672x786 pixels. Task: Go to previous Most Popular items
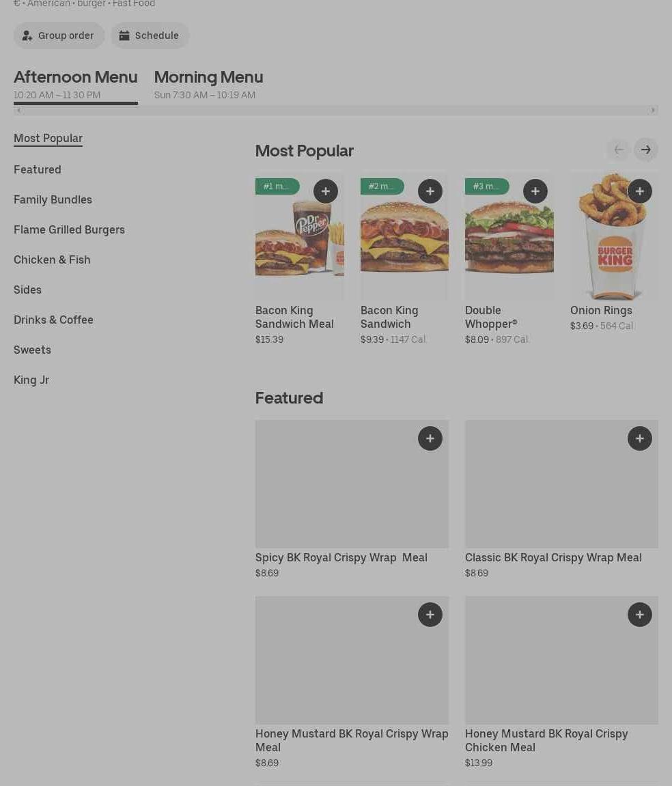click(x=618, y=150)
